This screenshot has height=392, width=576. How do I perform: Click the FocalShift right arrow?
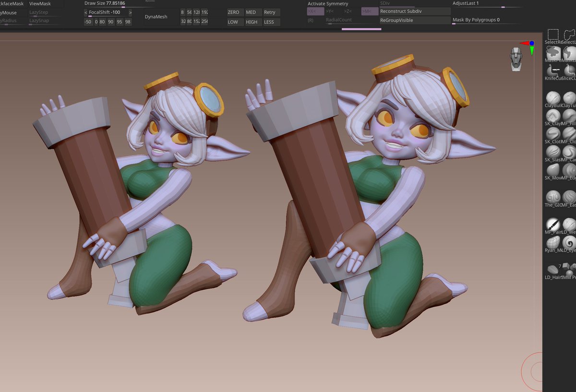coord(130,12)
